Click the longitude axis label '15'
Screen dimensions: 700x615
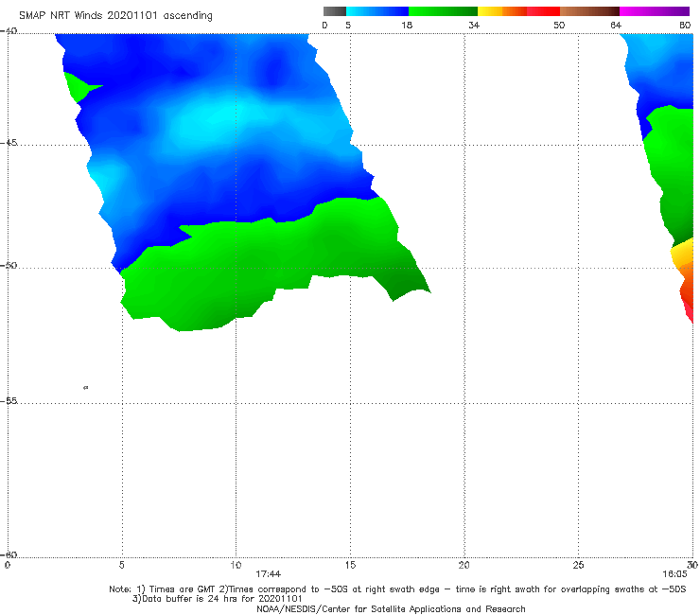tap(350, 565)
